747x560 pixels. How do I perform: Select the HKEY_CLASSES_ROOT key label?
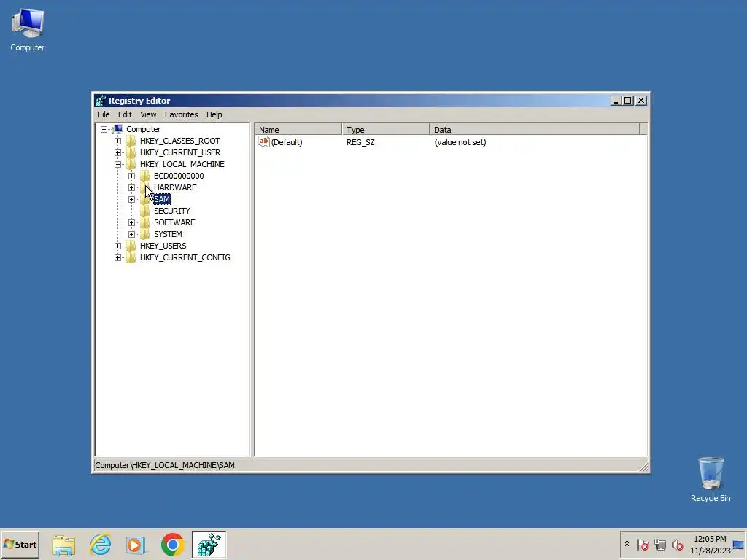179,141
